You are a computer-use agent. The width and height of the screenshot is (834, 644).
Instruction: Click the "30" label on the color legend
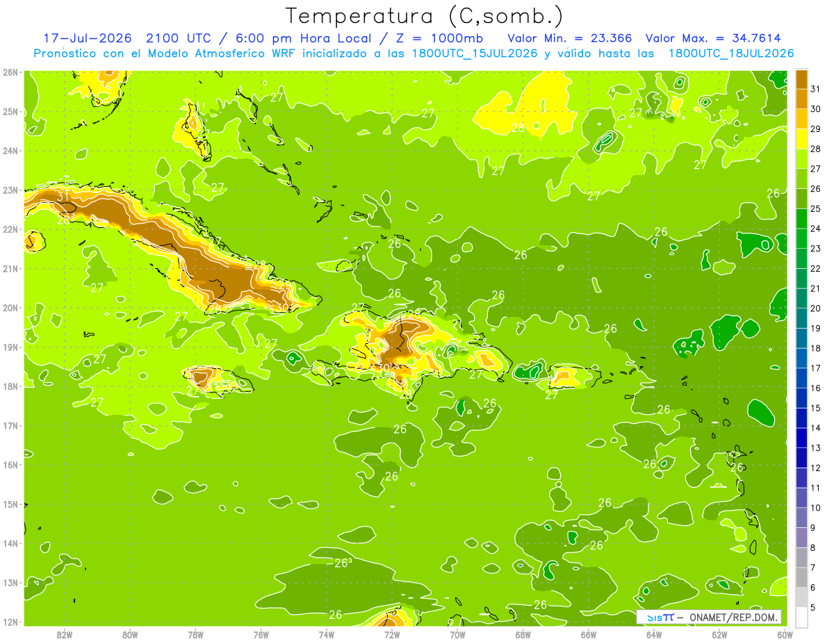[816, 109]
